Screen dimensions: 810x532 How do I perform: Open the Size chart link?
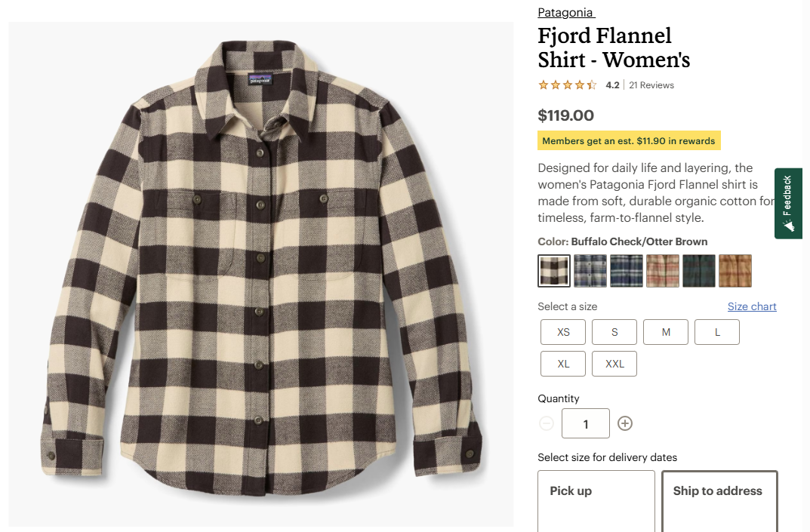[752, 306]
